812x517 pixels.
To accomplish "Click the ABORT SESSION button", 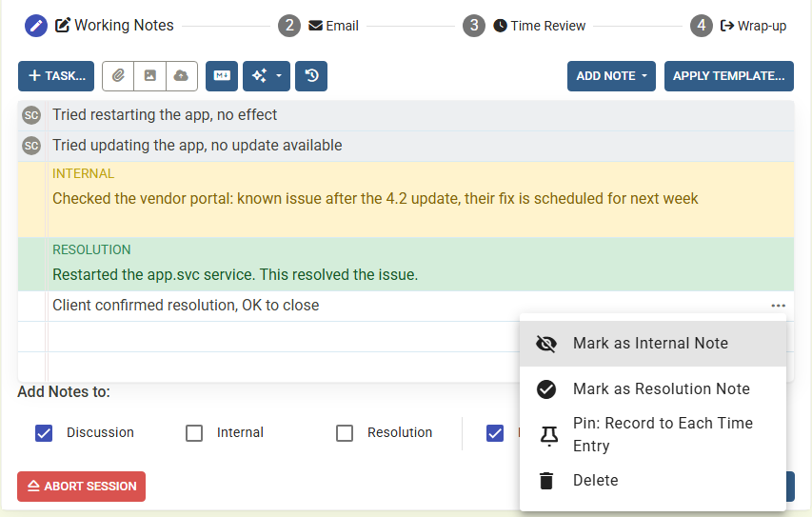I will click(x=81, y=487).
